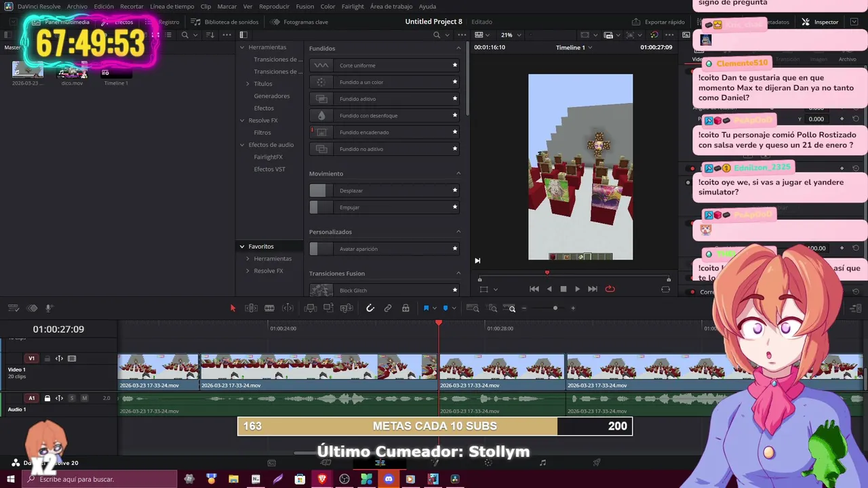868x488 pixels.
Task: Zoom in timeline with plus button
Action: 573,308
